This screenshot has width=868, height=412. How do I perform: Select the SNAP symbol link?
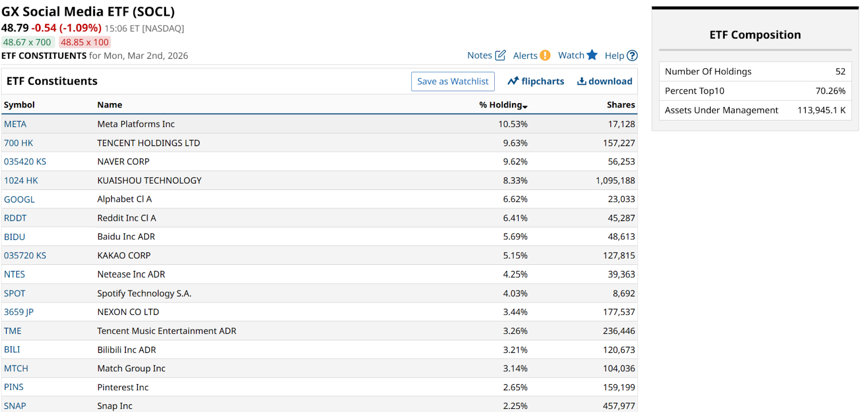click(x=15, y=406)
